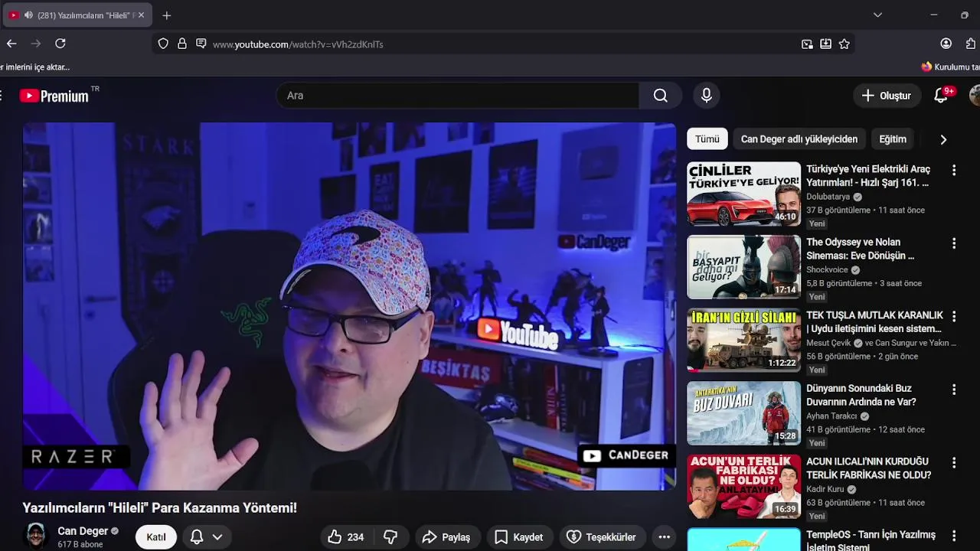Click the Kadir Kuru channel name
980x551 pixels.
click(825, 489)
